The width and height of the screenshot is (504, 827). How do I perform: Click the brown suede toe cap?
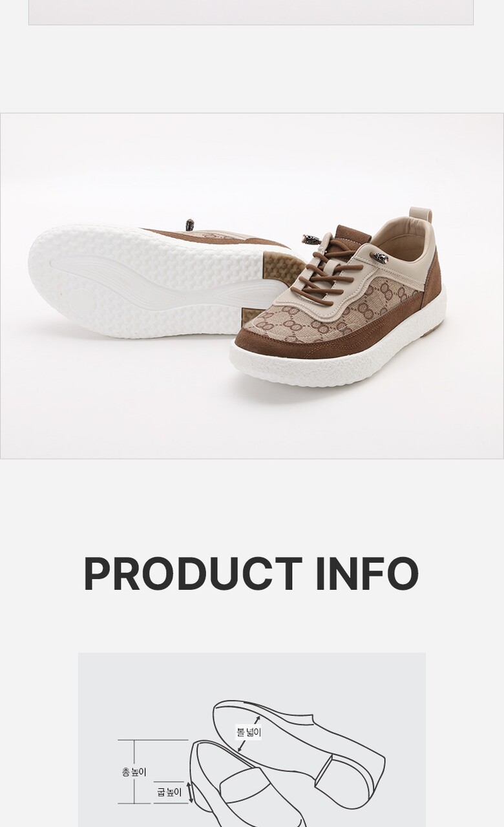(271, 341)
